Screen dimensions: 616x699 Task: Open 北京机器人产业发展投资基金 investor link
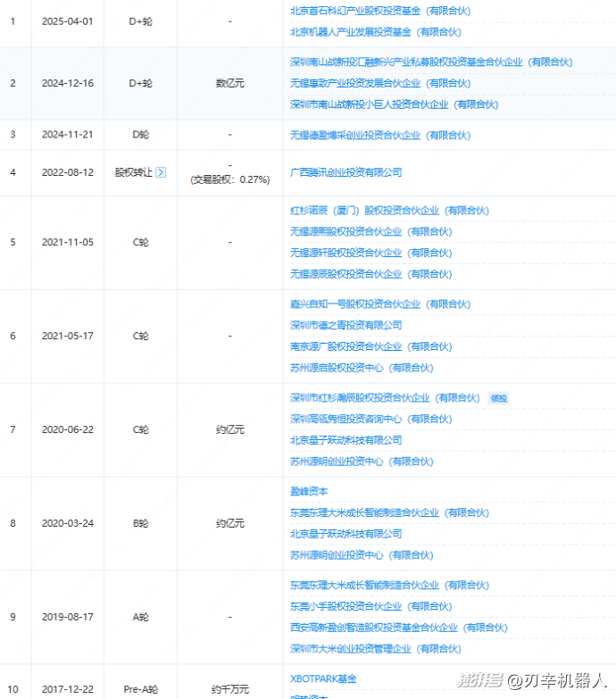click(375, 32)
